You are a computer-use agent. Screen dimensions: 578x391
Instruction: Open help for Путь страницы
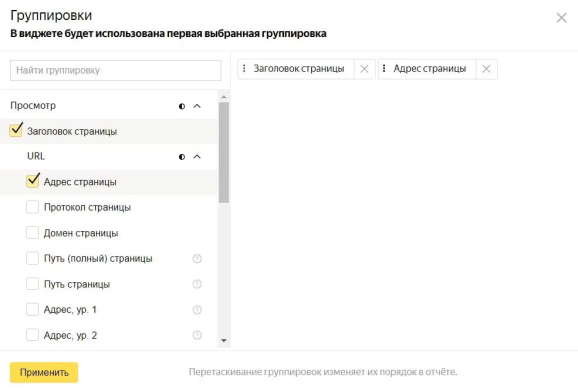pyautogui.click(x=197, y=284)
